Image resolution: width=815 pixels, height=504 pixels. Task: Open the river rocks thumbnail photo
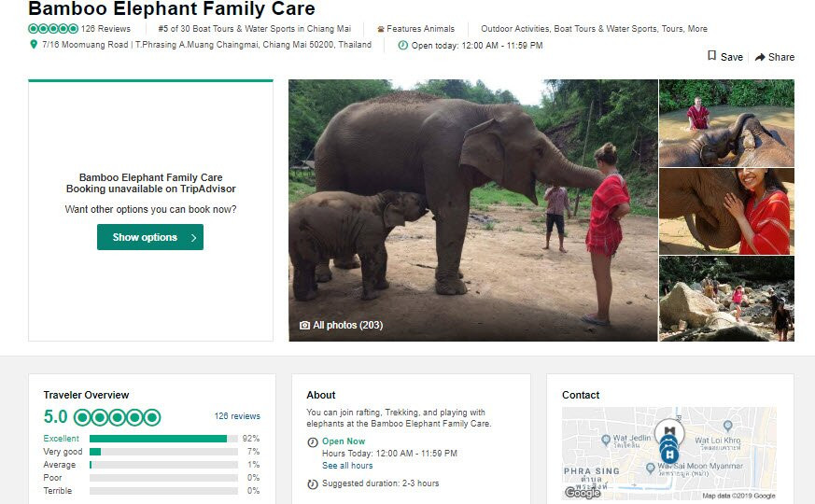click(x=726, y=299)
